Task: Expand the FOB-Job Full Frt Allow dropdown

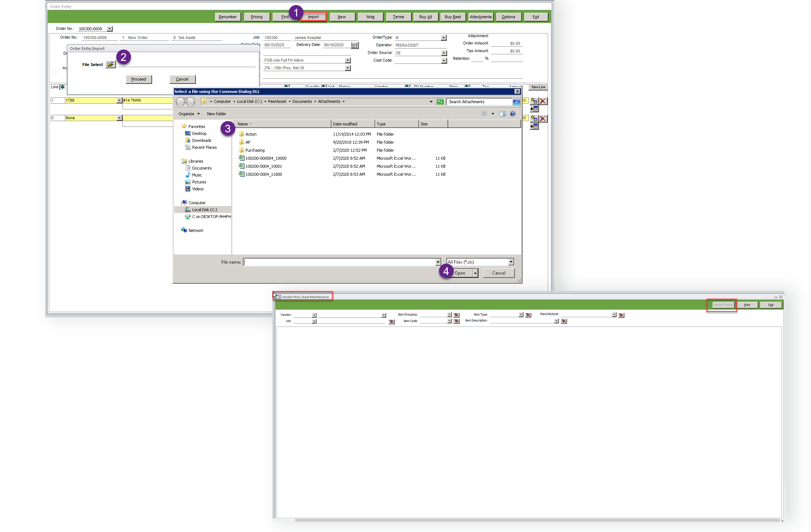Action: [x=348, y=61]
